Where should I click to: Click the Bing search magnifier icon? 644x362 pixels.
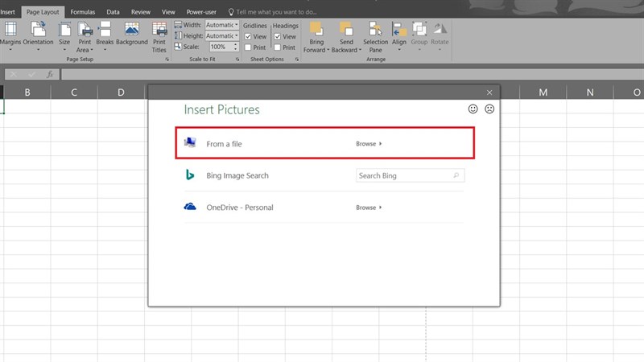(x=456, y=175)
